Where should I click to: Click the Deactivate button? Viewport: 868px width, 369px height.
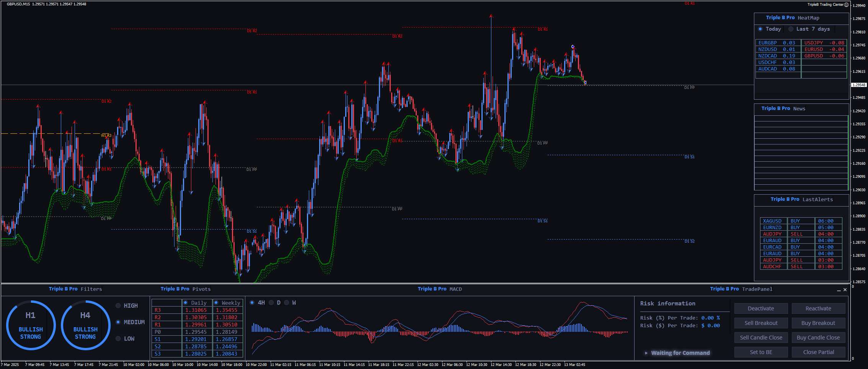coord(760,308)
